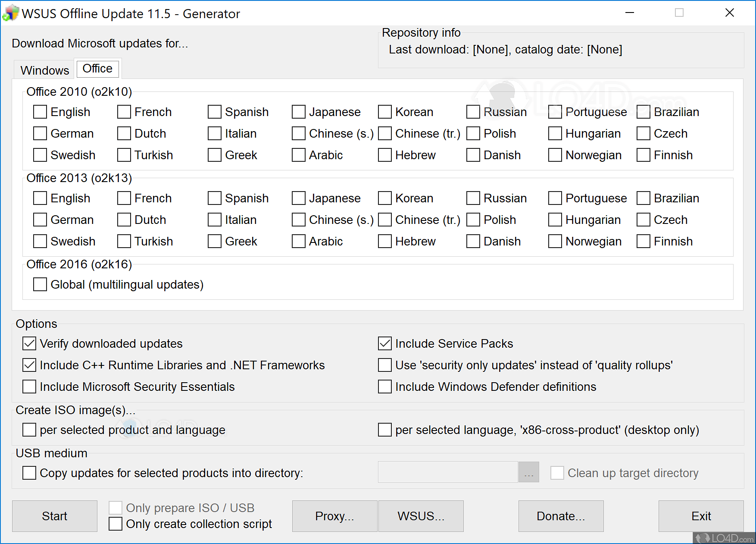
Task: Switch to the Windows tab
Action: (x=44, y=69)
